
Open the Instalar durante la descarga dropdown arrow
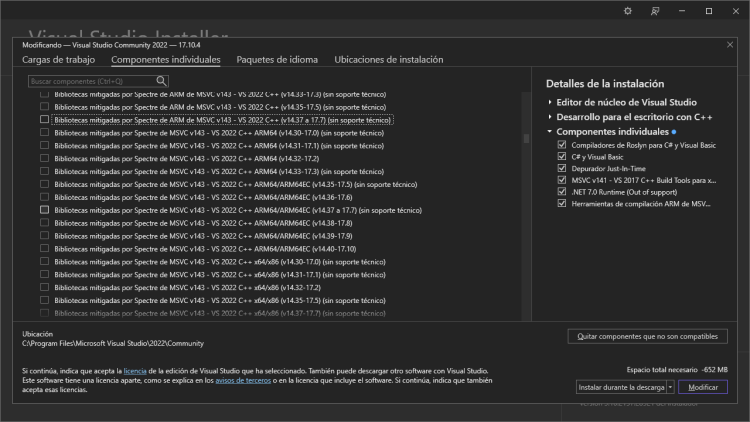pos(670,387)
